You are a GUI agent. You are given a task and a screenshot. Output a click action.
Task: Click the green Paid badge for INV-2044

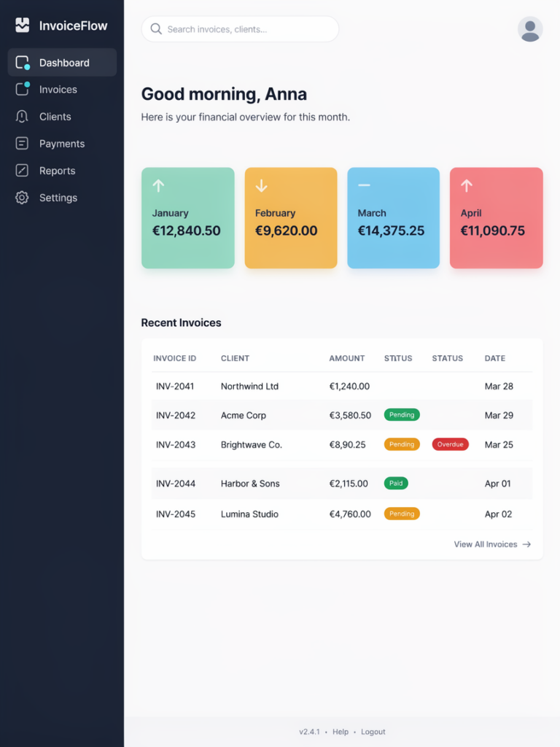tap(396, 483)
